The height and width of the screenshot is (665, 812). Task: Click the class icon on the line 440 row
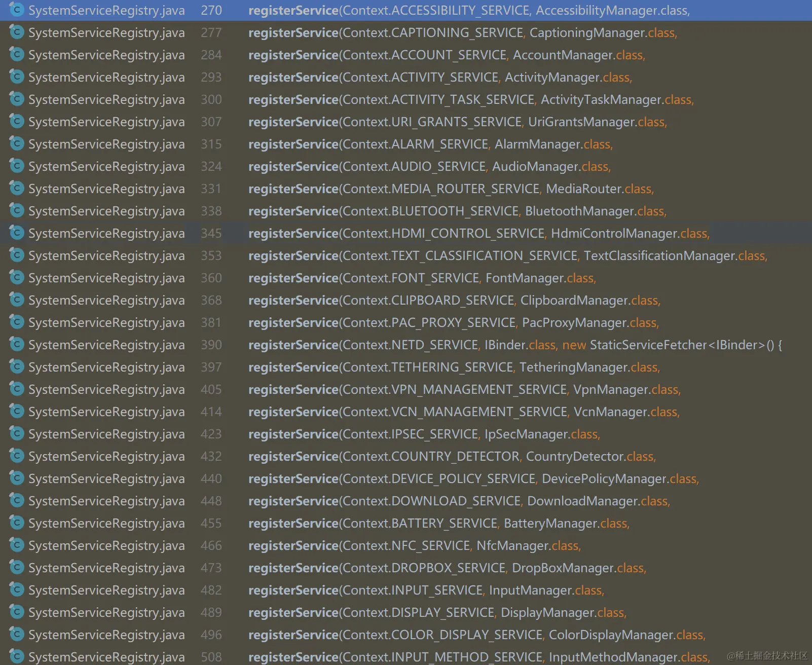[17, 478]
